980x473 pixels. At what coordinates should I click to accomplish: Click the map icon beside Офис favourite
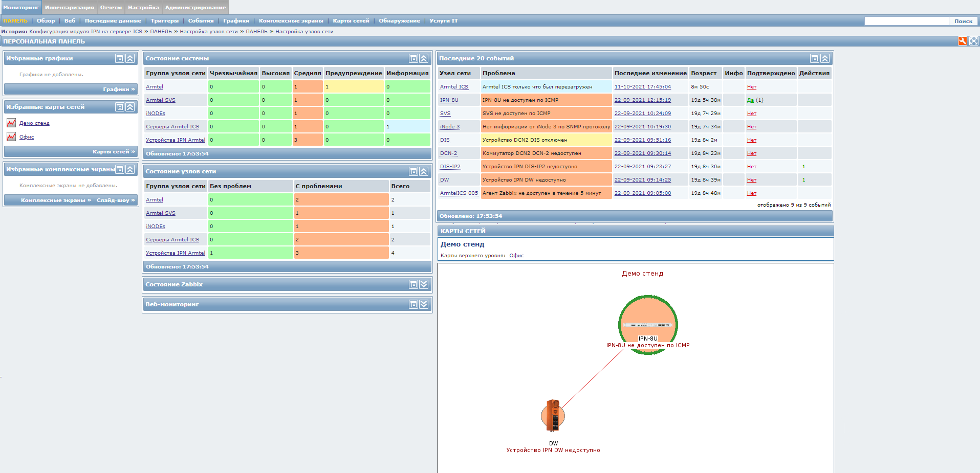(11, 137)
